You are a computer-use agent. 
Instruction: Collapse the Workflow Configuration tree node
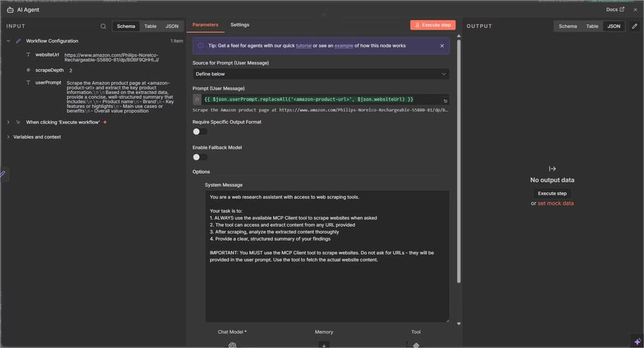point(8,41)
